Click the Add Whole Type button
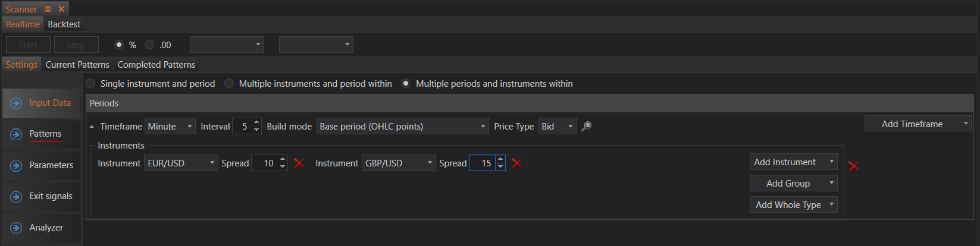 coord(788,205)
